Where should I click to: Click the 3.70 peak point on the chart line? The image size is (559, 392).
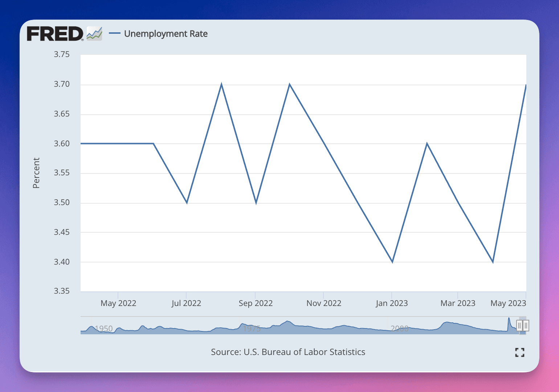tap(221, 84)
